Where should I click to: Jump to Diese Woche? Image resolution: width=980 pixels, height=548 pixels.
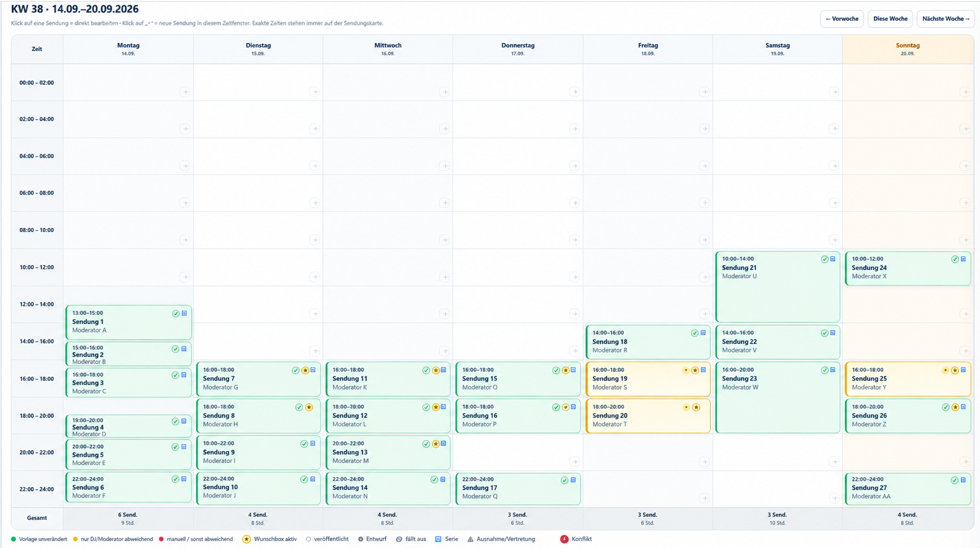tap(890, 19)
